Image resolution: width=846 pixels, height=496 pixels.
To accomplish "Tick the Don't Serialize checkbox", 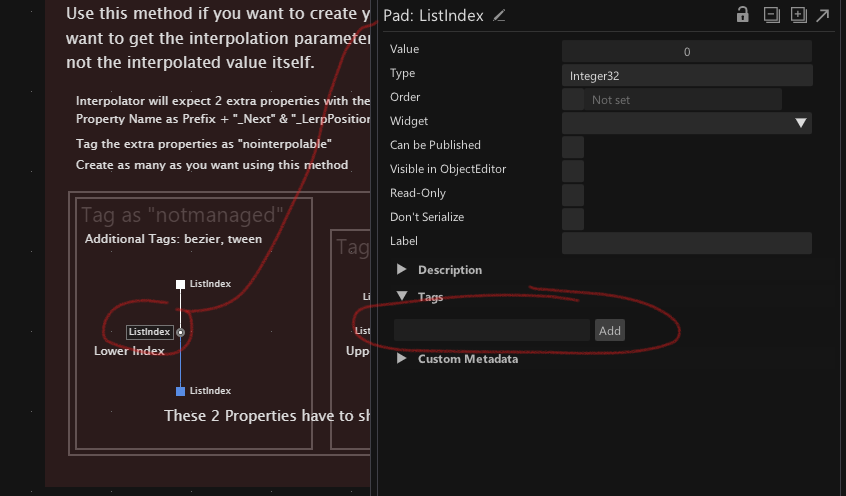I will point(573,219).
